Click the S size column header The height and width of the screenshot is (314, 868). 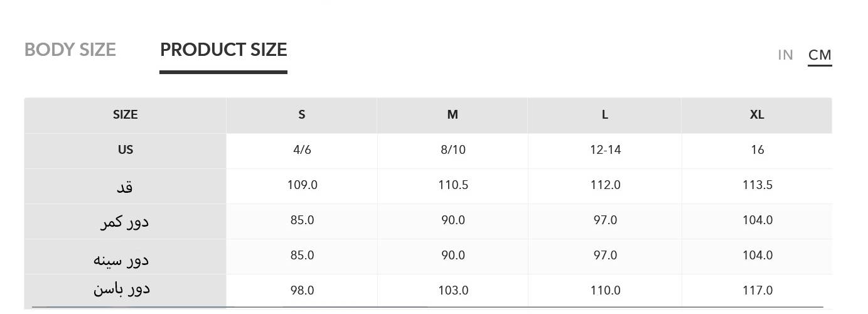click(302, 115)
